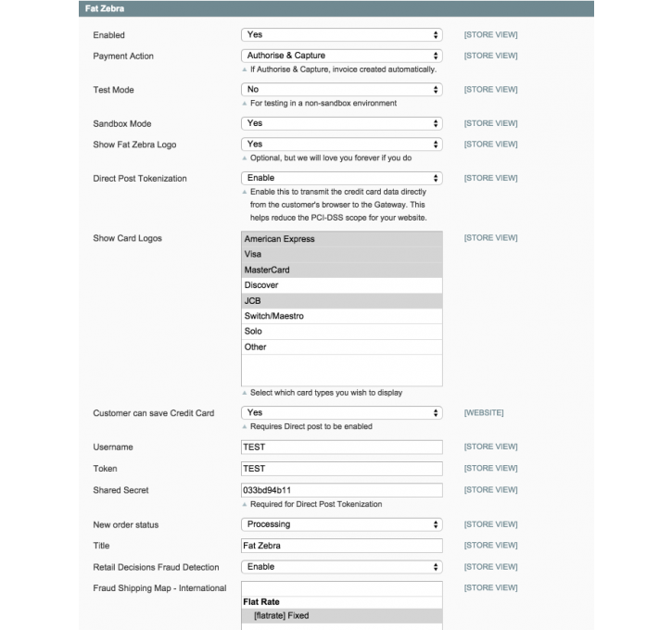
Task: Click hint 'Required for Direct Post Tokenization'
Action: (316, 504)
